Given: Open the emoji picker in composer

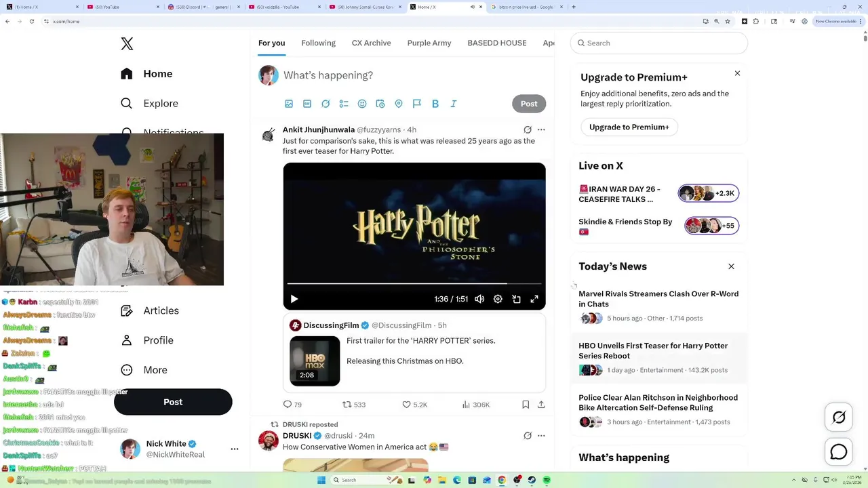Looking at the screenshot, I should (x=362, y=104).
